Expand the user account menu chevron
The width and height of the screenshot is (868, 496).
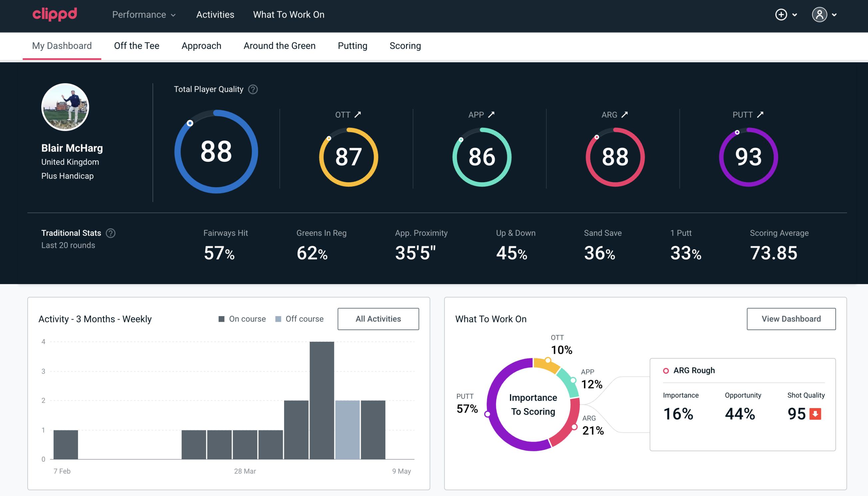[x=835, y=15]
